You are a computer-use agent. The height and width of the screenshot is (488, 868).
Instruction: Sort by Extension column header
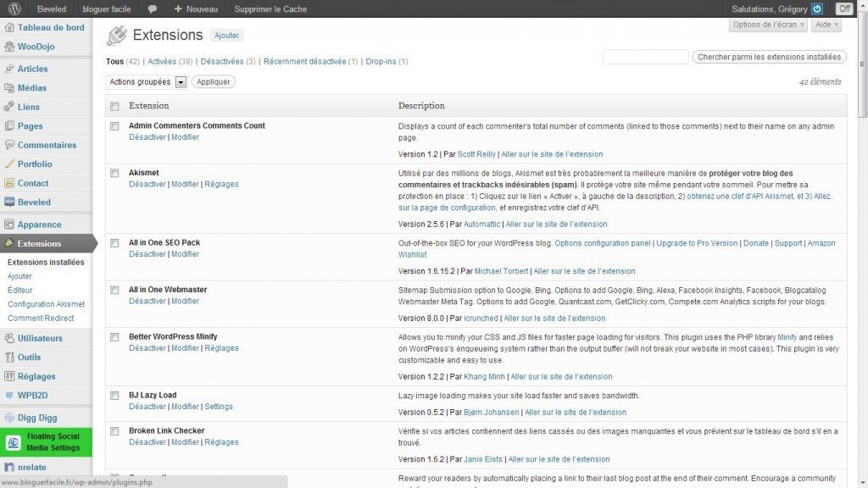pyautogui.click(x=149, y=106)
